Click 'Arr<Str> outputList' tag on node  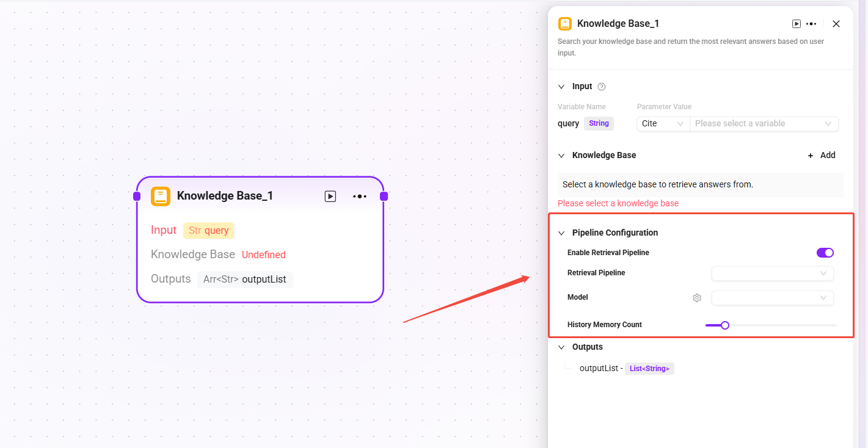click(x=244, y=280)
